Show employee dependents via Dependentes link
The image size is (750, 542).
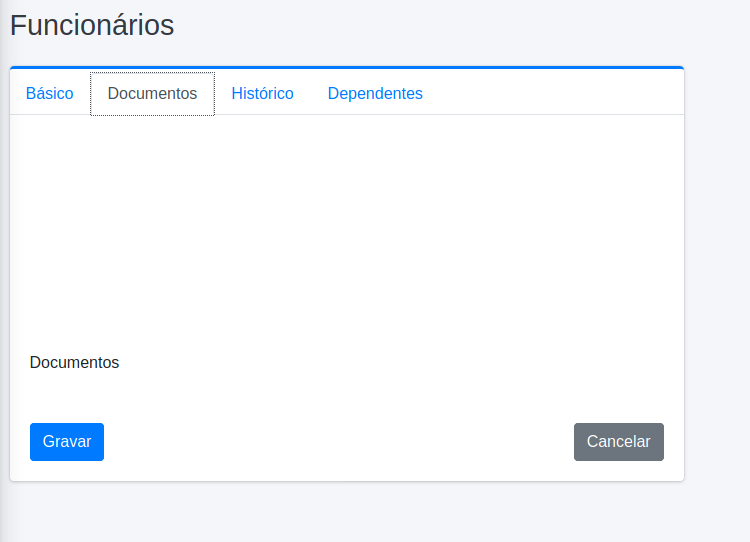375,93
